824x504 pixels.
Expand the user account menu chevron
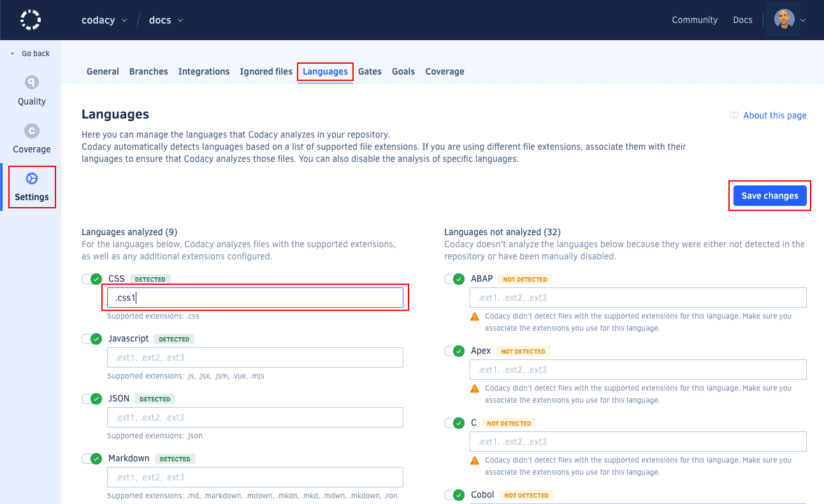click(x=802, y=20)
